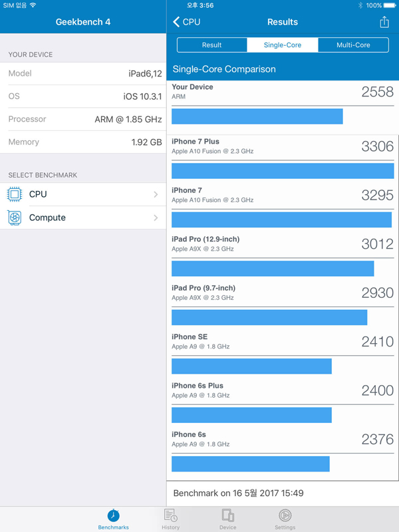The height and width of the screenshot is (532, 399).
Task: Select the iPhone SE score bar
Action: 251,366
